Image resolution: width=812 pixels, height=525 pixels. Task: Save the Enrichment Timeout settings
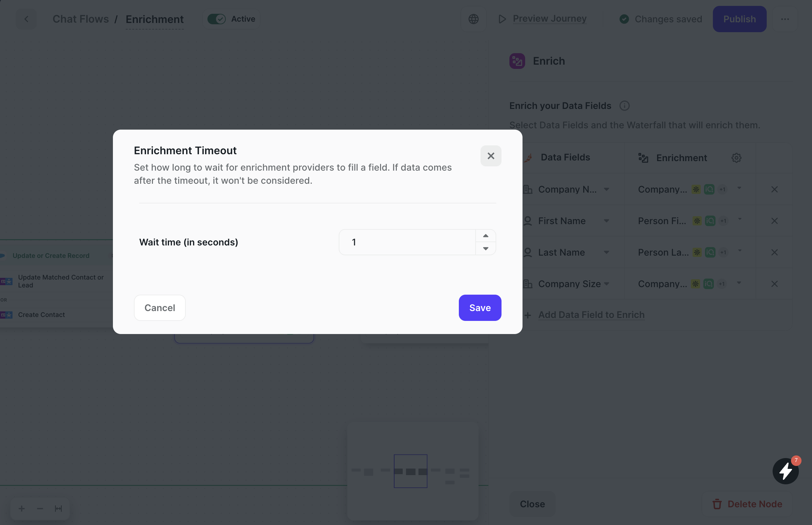[480, 307]
